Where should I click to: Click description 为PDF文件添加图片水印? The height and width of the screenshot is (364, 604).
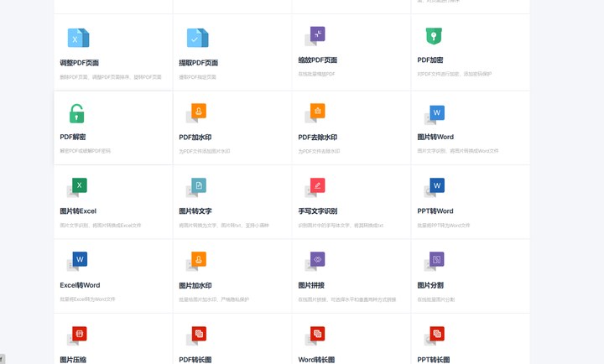tap(205, 151)
